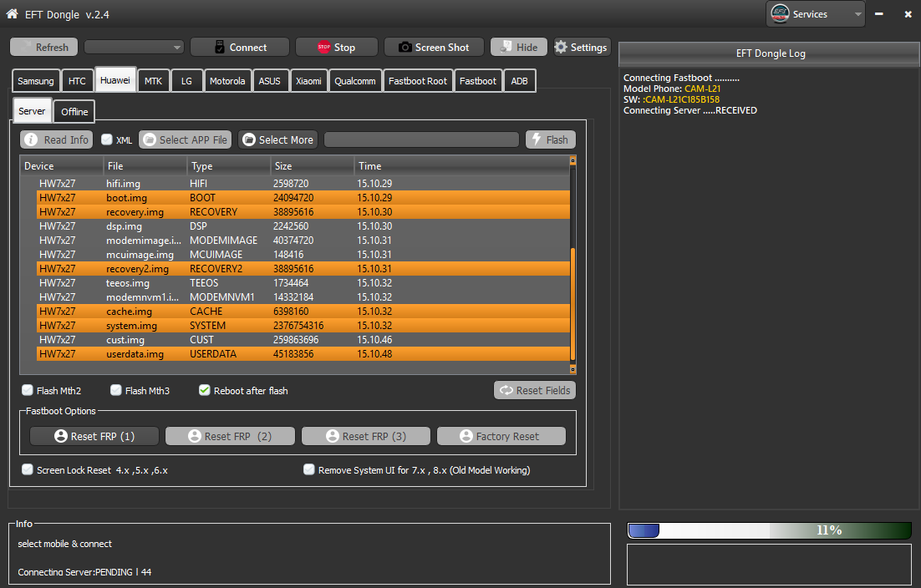Click the gear icon for Settings
This screenshot has height=588, width=921.
(x=561, y=47)
